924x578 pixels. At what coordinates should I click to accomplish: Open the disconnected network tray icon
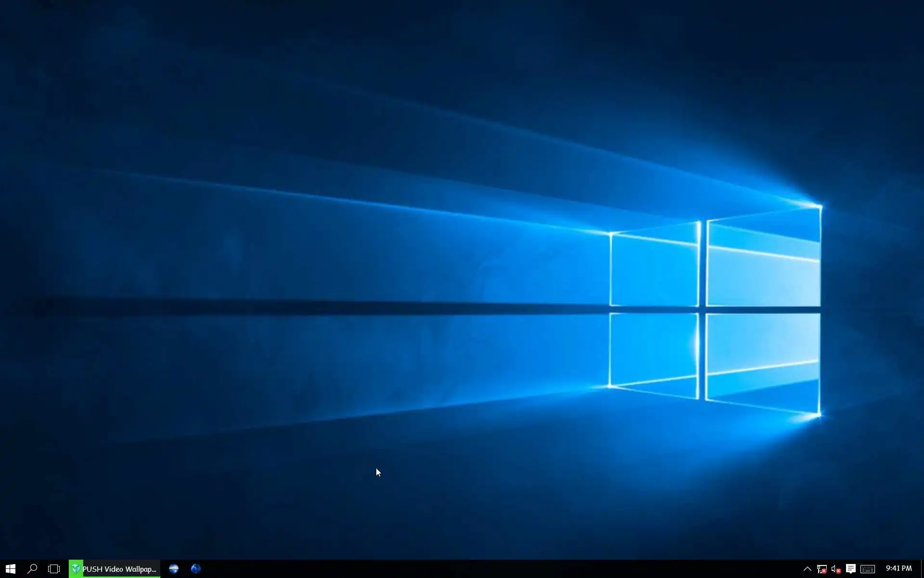821,569
